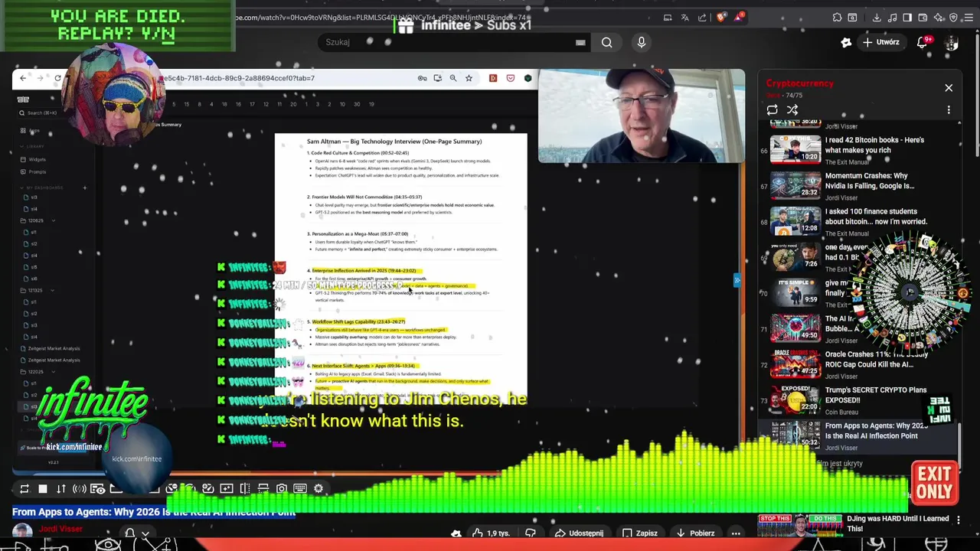Open the Extensions puzzle icon
This screenshot has width=980, height=551.
pyautogui.click(x=838, y=18)
